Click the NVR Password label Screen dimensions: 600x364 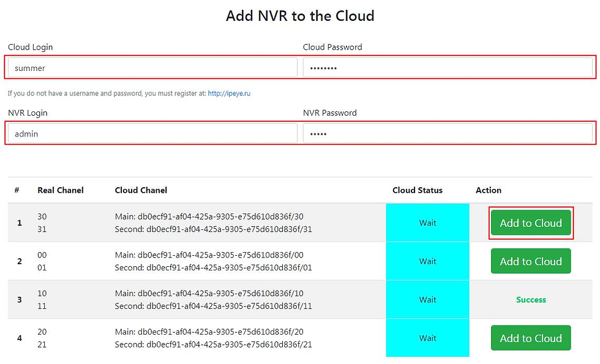[x=329, y=113]
